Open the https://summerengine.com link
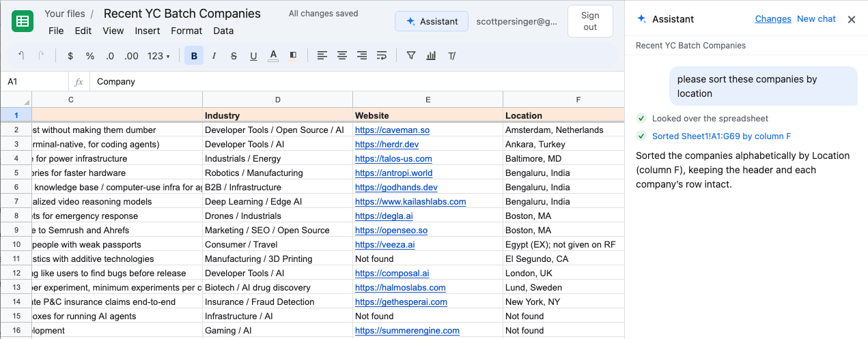This screenshot has height=339, width=868. 407,331
